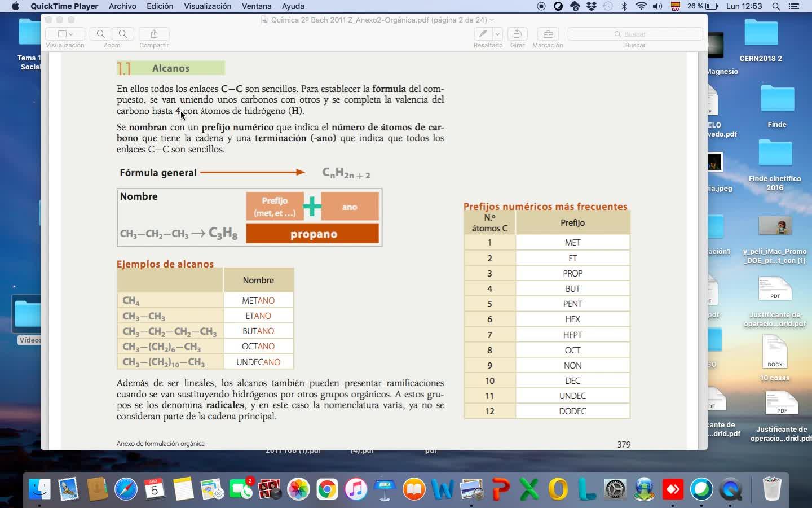
Task: Show the Marcación markup toolbox
Action: click(x=548, y=34)
